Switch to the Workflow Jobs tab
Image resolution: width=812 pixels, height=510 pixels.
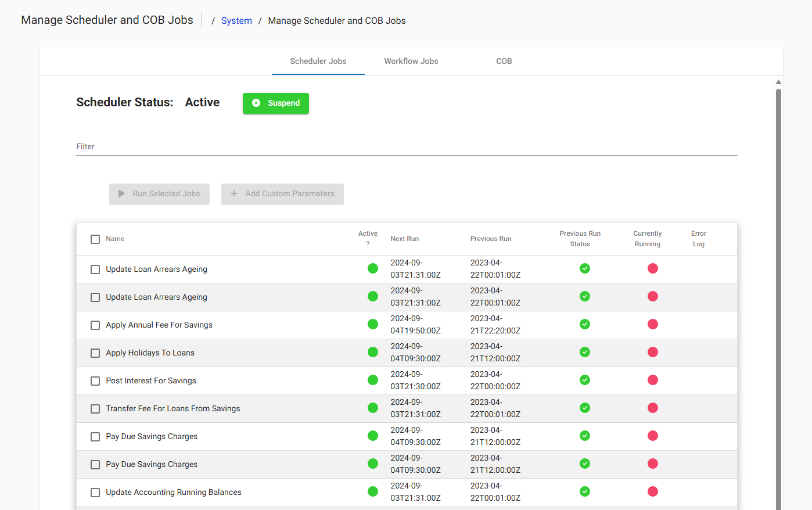tap(411, 61)
